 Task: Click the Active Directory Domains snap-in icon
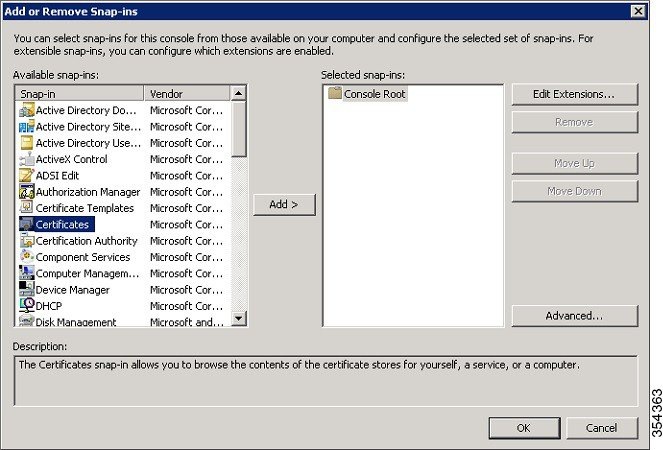[x=27, y=110]
